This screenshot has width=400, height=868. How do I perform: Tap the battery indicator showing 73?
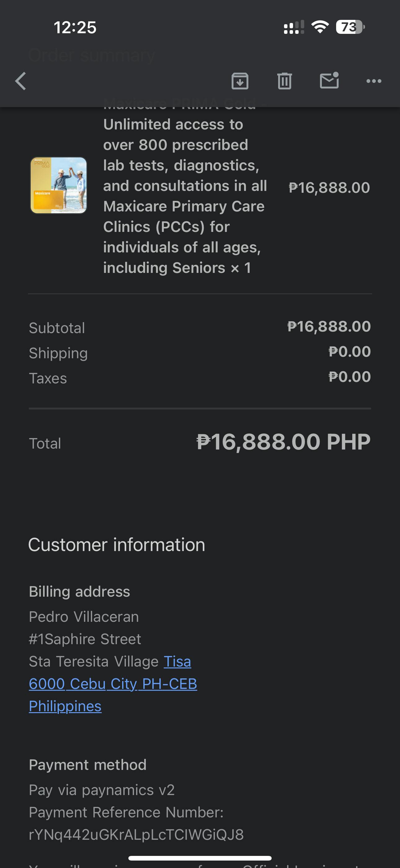pyautogui.click(x=350, y=27)
